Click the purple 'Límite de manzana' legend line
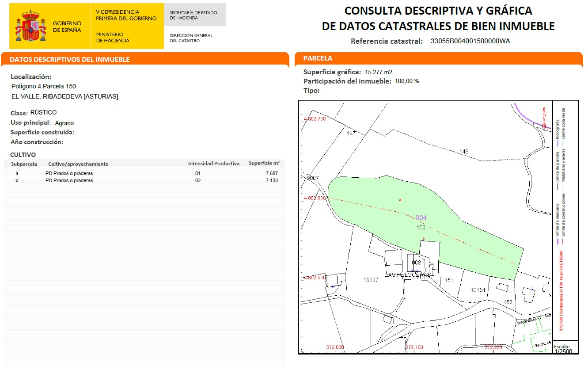 (557, 241)
